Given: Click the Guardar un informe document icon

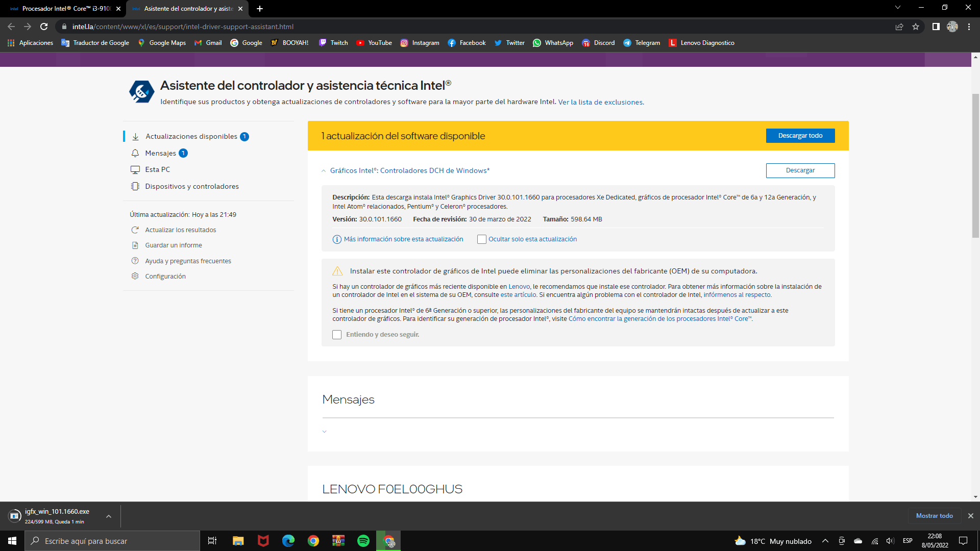Looking at the screenshot, I should pos(135,245).
